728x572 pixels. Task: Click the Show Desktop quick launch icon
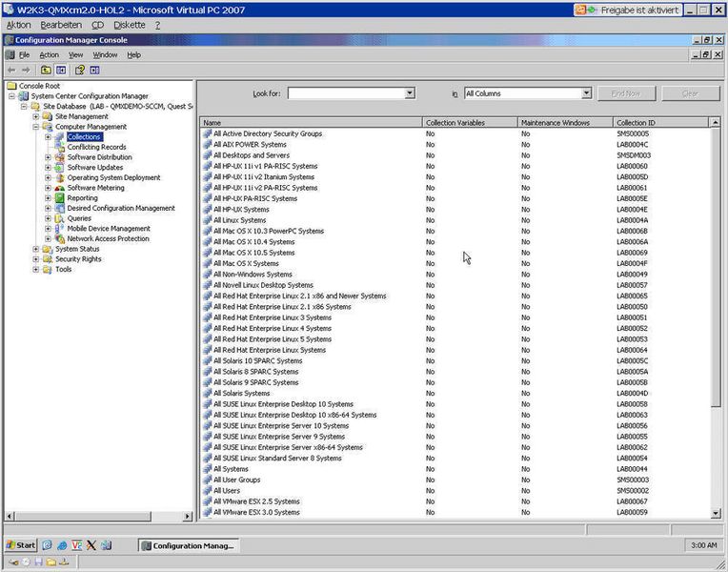pos(47,545)
